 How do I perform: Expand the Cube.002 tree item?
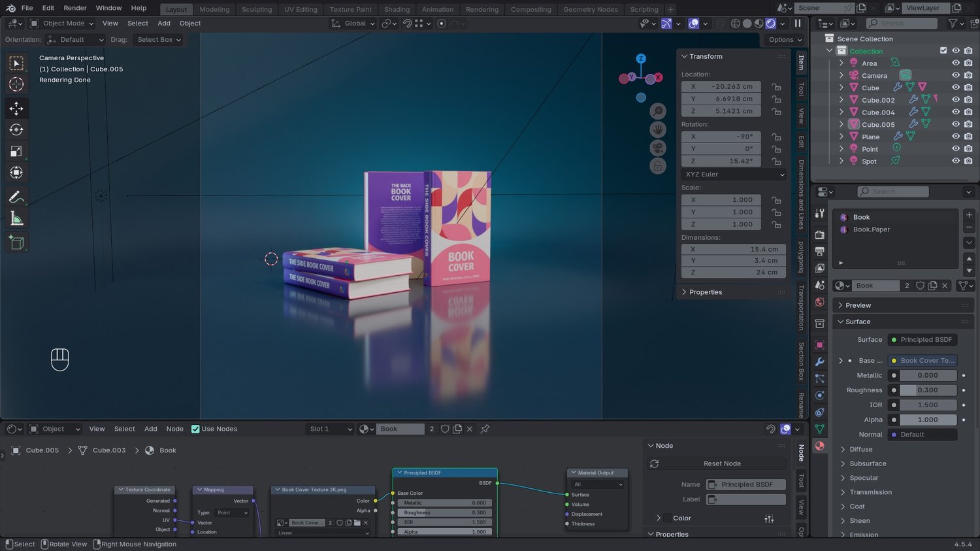pyautogui.click(x=841, y=100)
